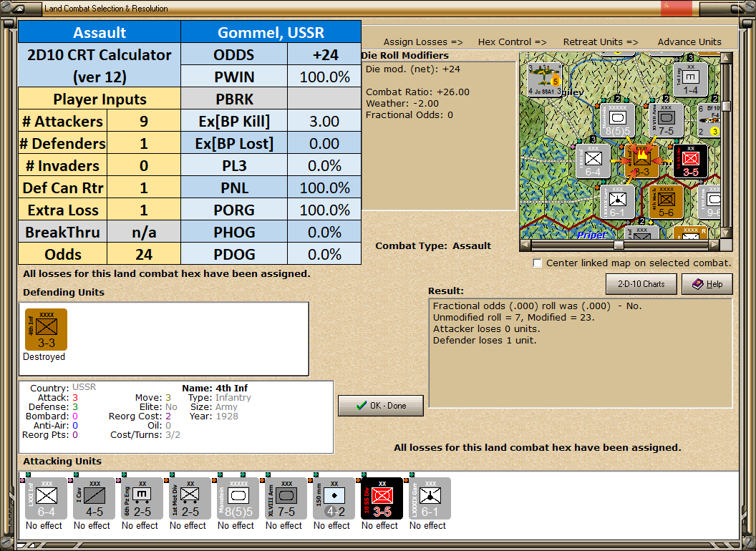Click the 6-1 garrison counter on the map
This screenshot has height=551, width=756.
[618, 202]
